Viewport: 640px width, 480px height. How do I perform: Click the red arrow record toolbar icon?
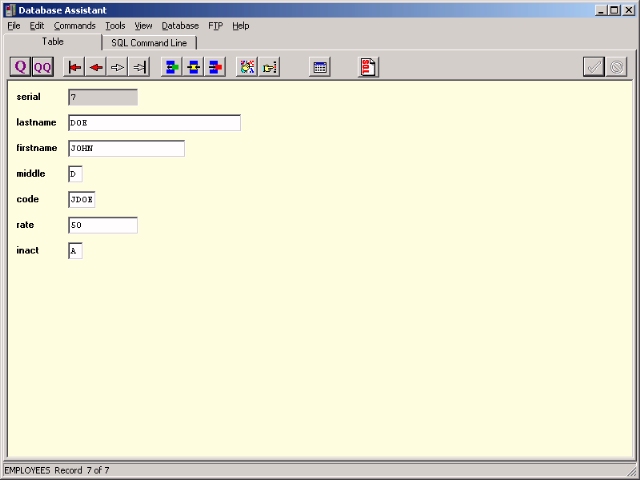[215, 67]
